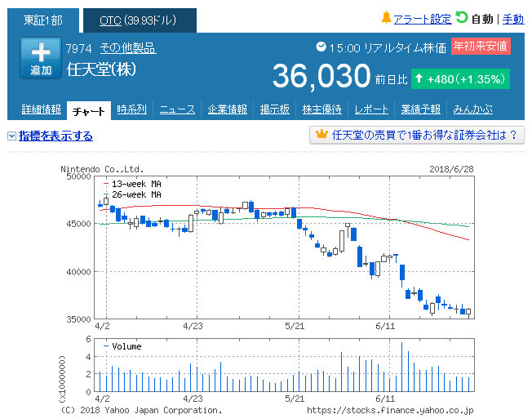This screenshot has width=532, height=419.
Task: Click the clock icon beside 15:00
Action: click(321, 47)
